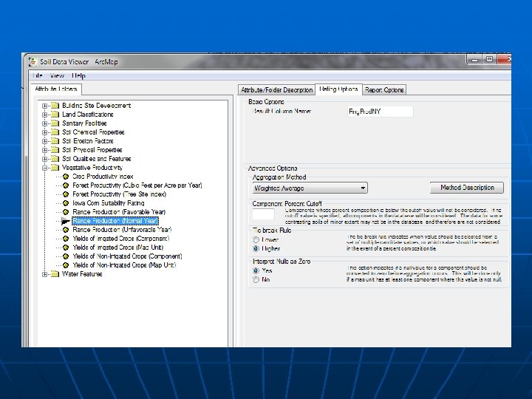The image size is (532, 399).
Task: Expand the Soil Physical Properties node
Action: [44, 149]
